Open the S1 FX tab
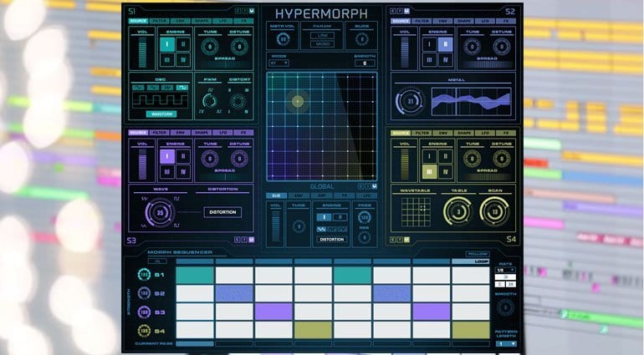This screenshot has height=355, width=644. click(x=243, y=21)
